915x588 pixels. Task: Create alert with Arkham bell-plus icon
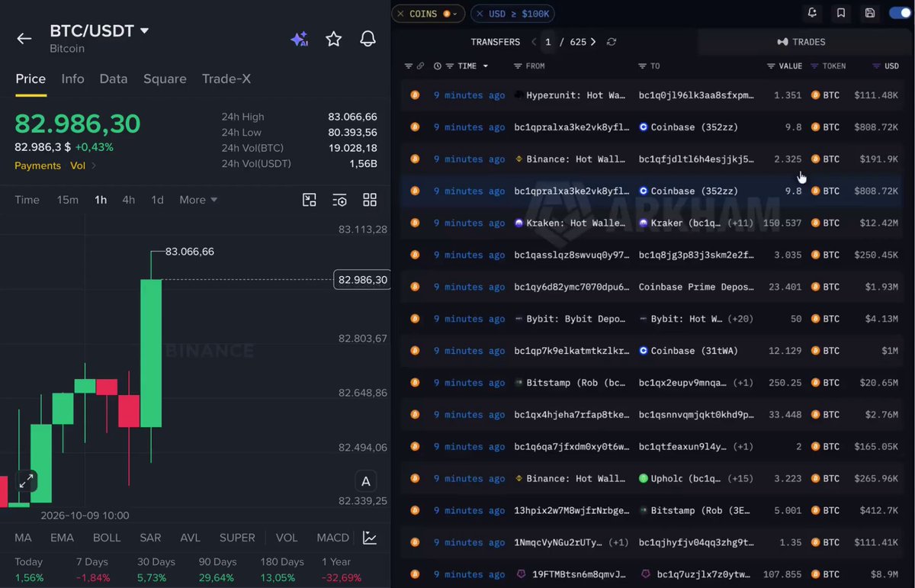[812, 13]
